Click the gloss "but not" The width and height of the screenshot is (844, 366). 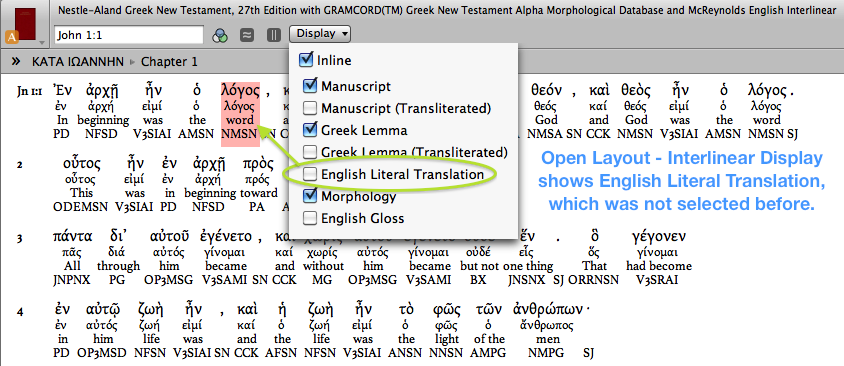tap(480, 266)
